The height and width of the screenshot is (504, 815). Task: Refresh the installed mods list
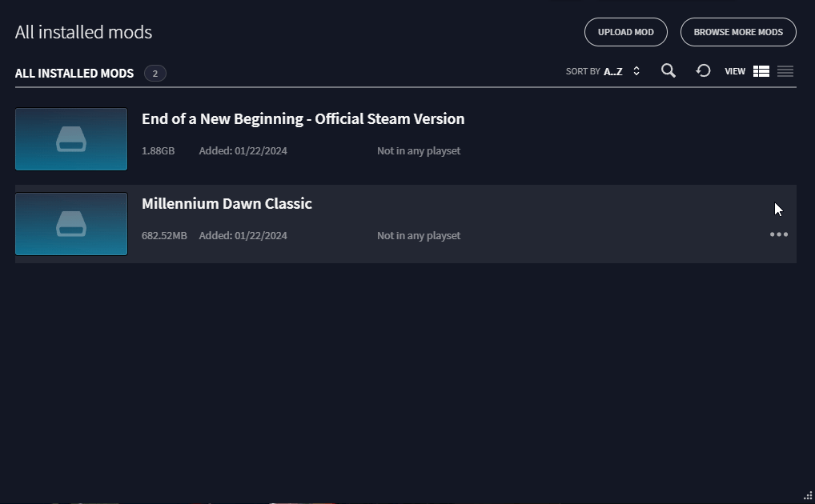703,71
